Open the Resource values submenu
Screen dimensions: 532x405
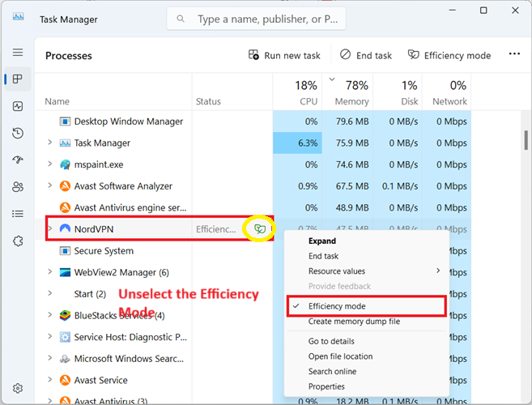pyautogui.click(x=367, y=271)
